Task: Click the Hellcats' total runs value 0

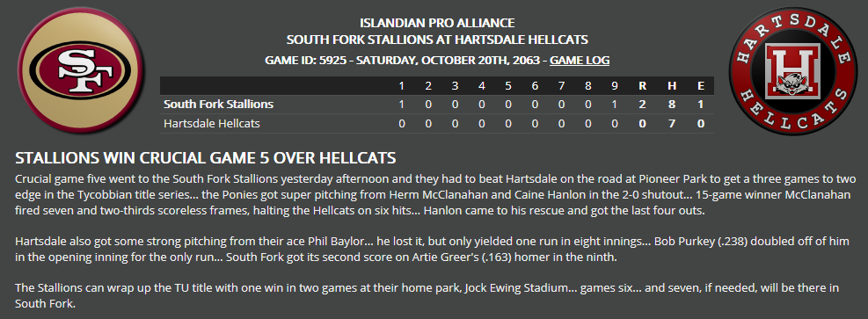Action: point(642,123)
